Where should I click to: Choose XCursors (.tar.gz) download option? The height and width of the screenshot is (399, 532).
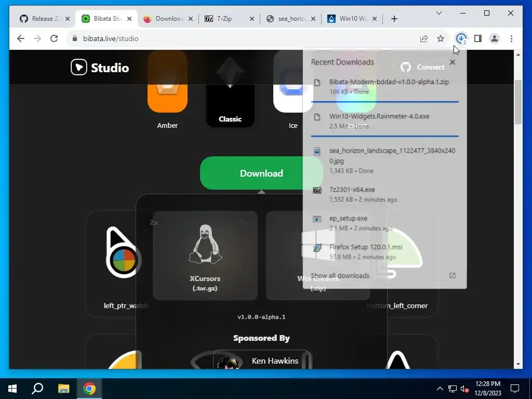click(205, 256)
